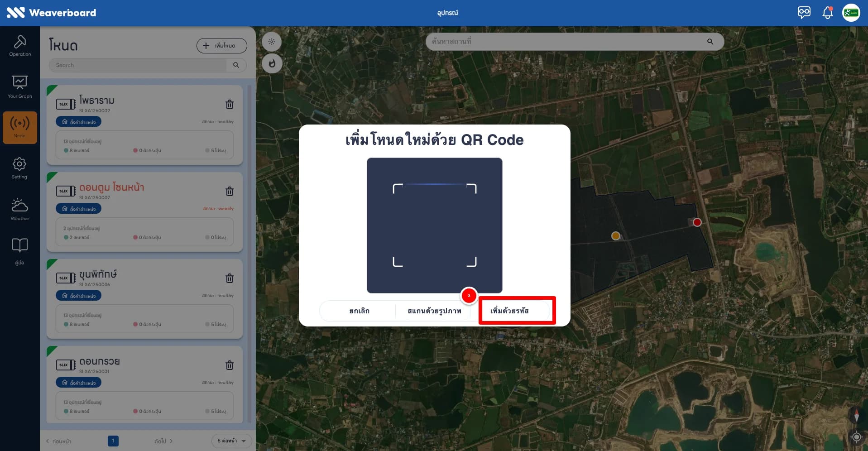Open the 5 per page dropdown
The width and height of the screenshot is (868, 451).
point(232,441)
